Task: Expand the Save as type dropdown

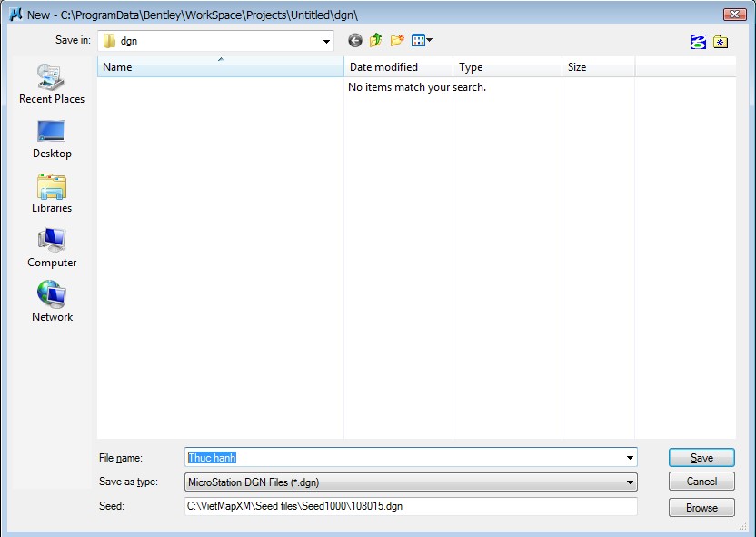Action: (x=630, y=482)
